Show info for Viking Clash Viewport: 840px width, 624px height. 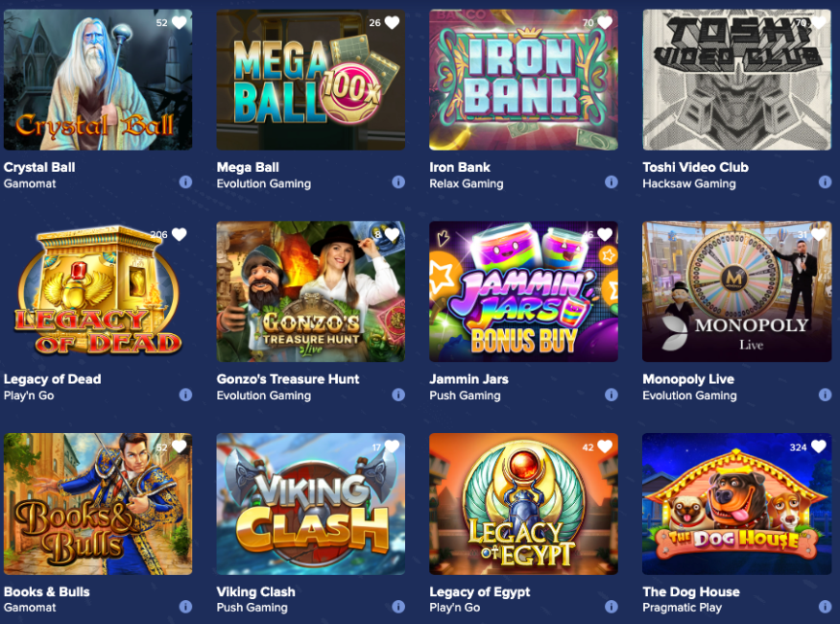pos(398,607)
